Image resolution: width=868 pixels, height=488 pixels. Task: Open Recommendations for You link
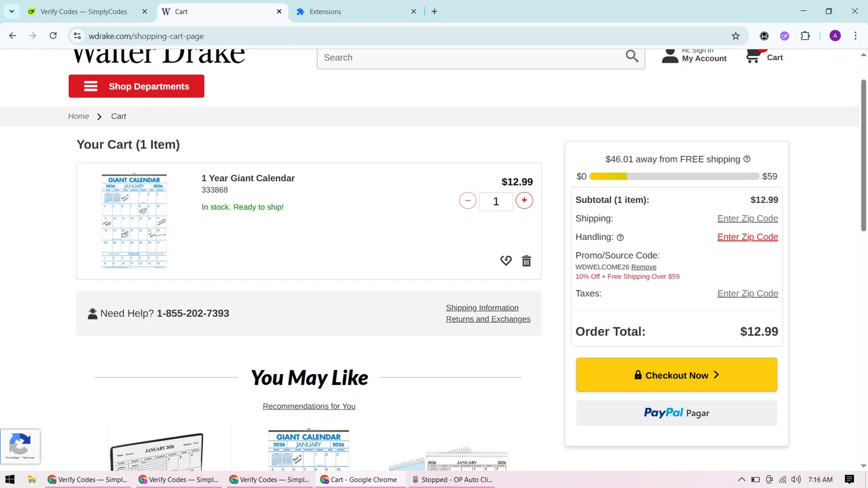point(309,406)
